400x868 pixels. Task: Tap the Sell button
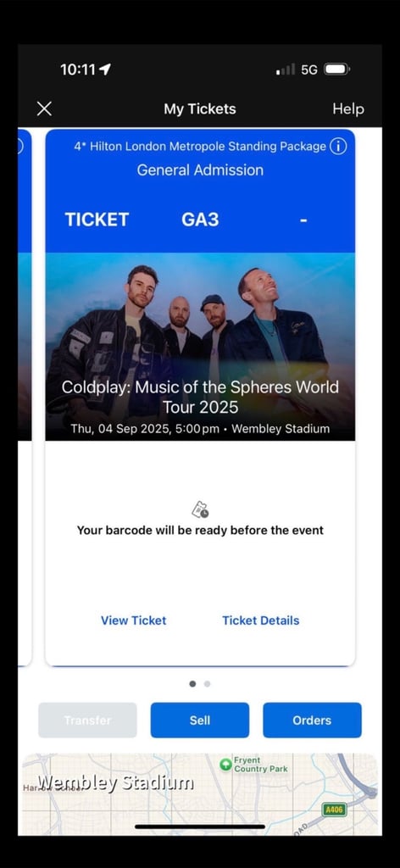200,721
